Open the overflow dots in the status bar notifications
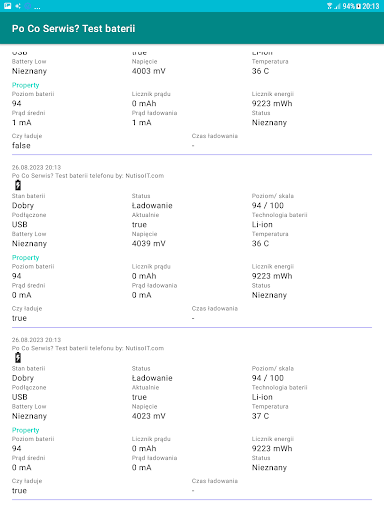The width and height of the screenshot is (384, 512). 37,8
